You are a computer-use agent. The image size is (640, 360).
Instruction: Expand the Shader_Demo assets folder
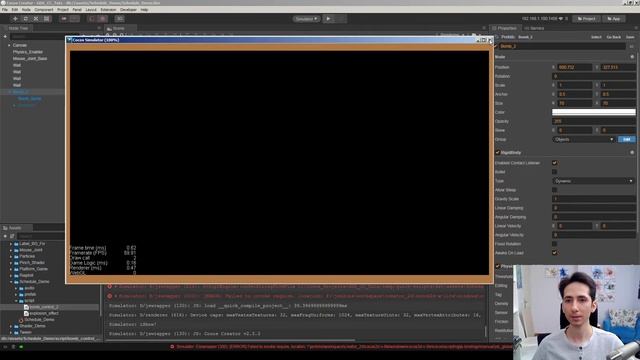(11, 326)
